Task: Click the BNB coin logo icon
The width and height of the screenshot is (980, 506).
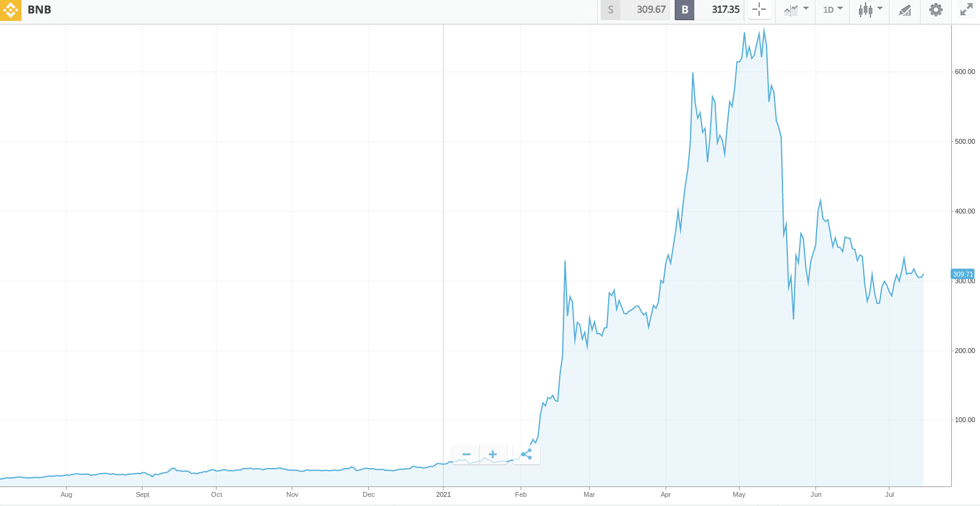Action: pos(10,10)
